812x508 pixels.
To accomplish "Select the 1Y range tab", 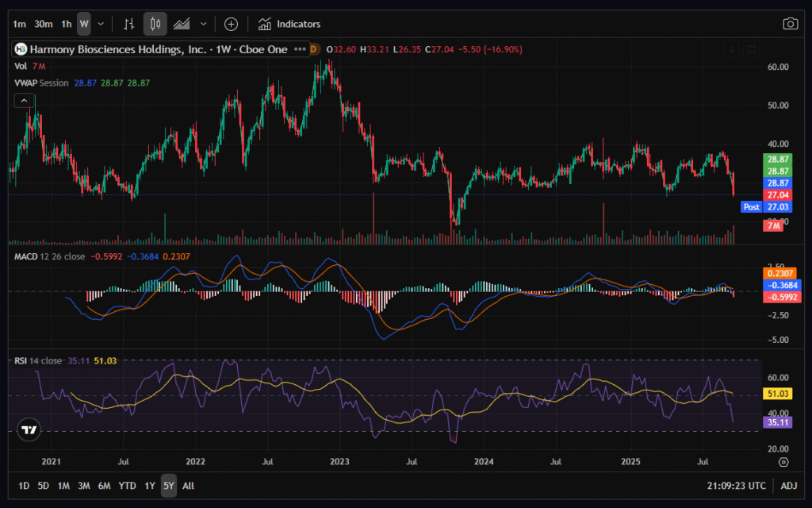I will click(x=150, y=485).
